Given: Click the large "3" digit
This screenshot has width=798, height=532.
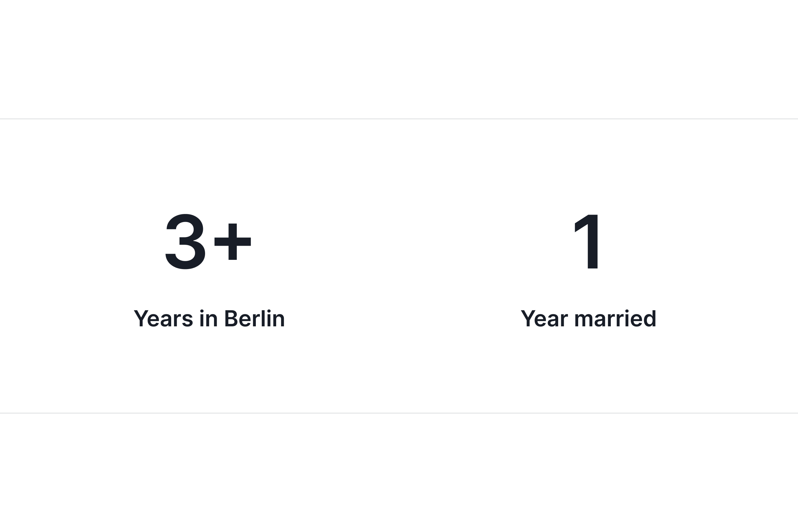Looking at the screenshot, I should tap(185, 242).
